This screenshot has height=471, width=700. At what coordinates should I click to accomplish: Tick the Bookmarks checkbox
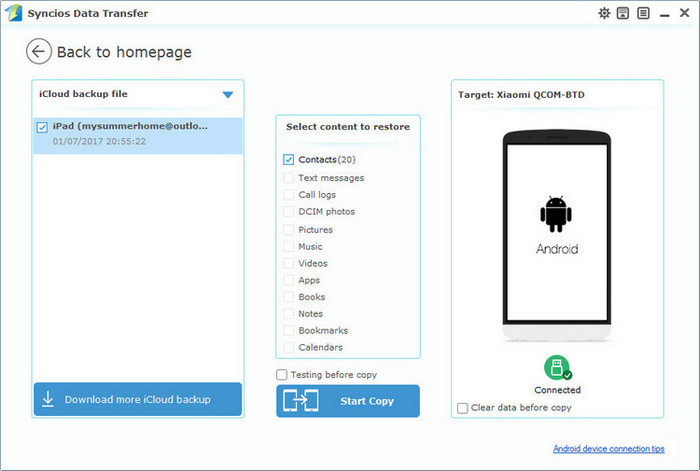click(288, 330)
